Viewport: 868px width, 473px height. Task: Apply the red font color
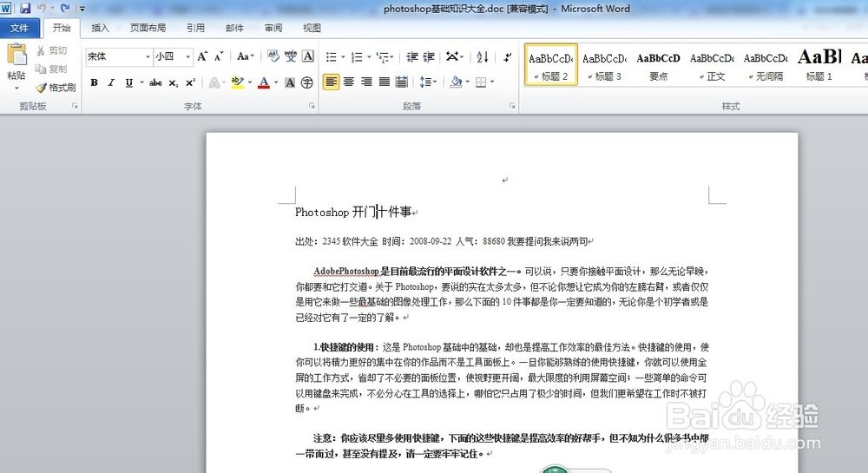pos(264,83)
